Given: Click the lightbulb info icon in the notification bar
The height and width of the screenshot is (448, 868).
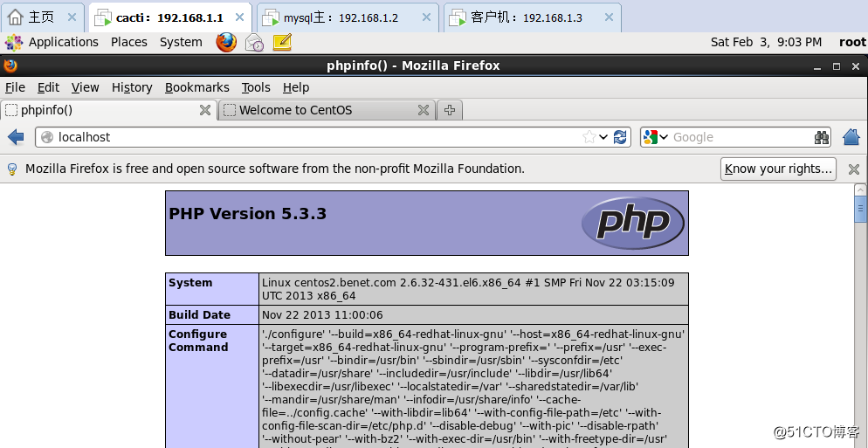Looking at the screenshot, I should [11, 169].
